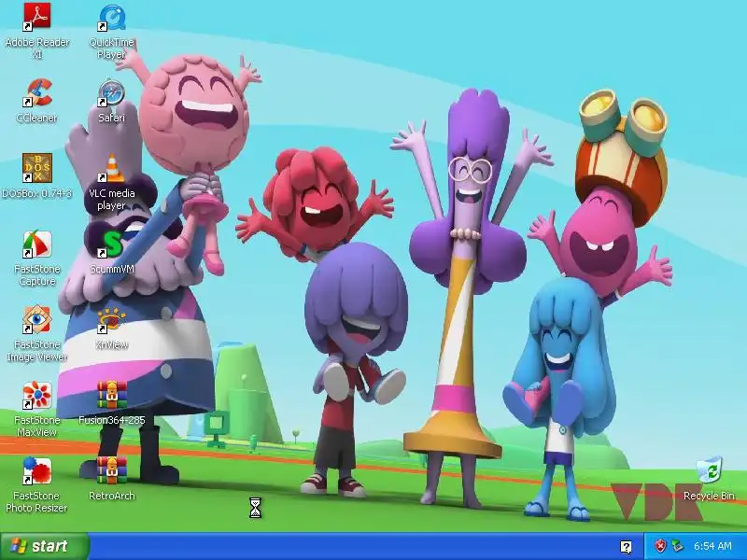Select the VLC media player cone icon
This screenshot has width=747, height=560.
[111, 168]
